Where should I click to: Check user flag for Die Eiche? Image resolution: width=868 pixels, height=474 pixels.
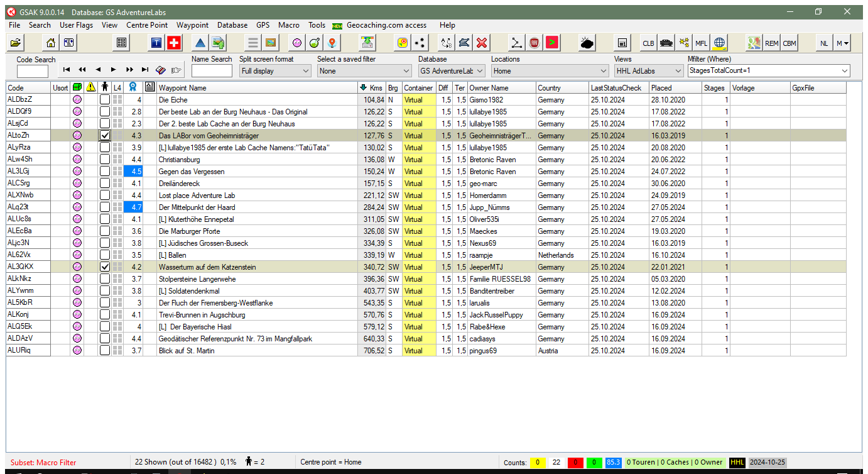point(105,99)
